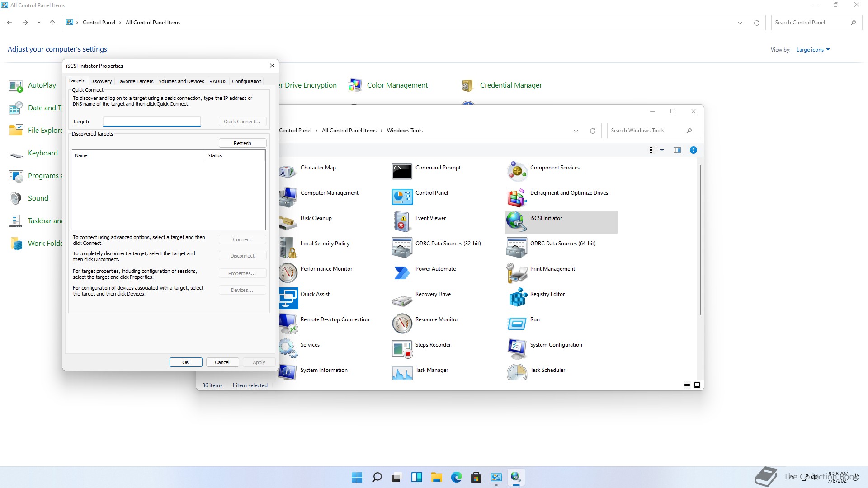Open Control Panel icon in Windows Tools
The height and width of the screenshot is (488, 868).
tap(402, 197)
